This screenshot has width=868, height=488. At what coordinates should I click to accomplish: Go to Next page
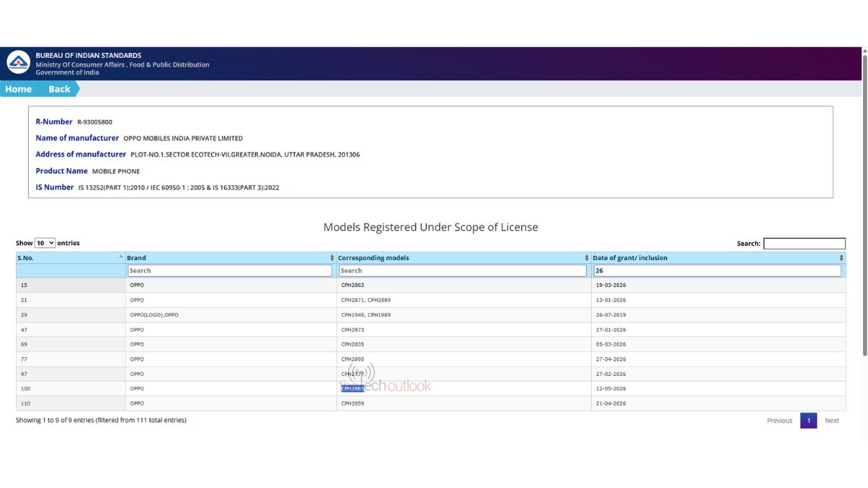pyautogui.click(x=832, y=420)
